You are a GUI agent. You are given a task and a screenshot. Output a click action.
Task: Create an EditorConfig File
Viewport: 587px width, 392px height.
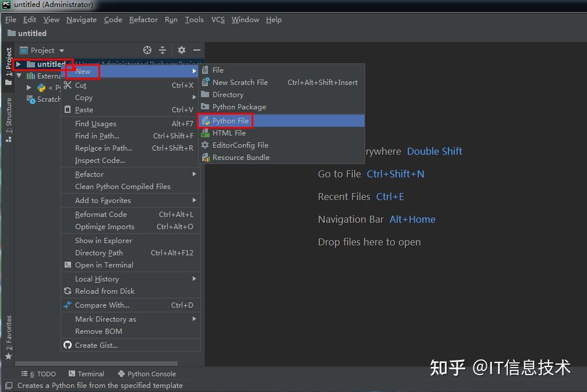(x=241, y=145)
